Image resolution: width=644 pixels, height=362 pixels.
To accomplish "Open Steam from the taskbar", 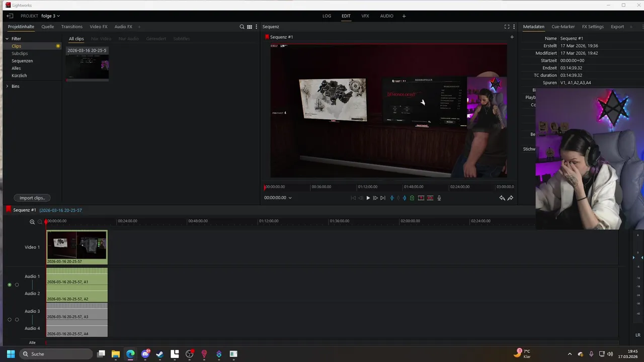I will click(160, 354).
